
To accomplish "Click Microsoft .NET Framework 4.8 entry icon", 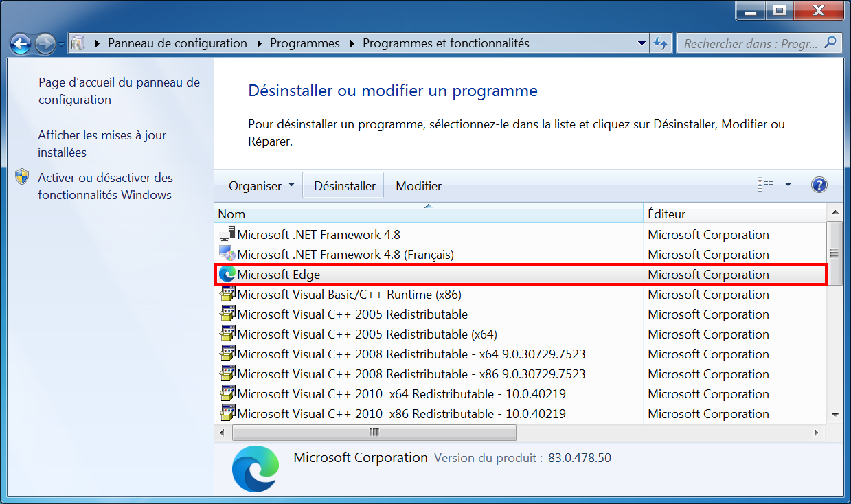I will pyautogui.click(x=227, y=234).
